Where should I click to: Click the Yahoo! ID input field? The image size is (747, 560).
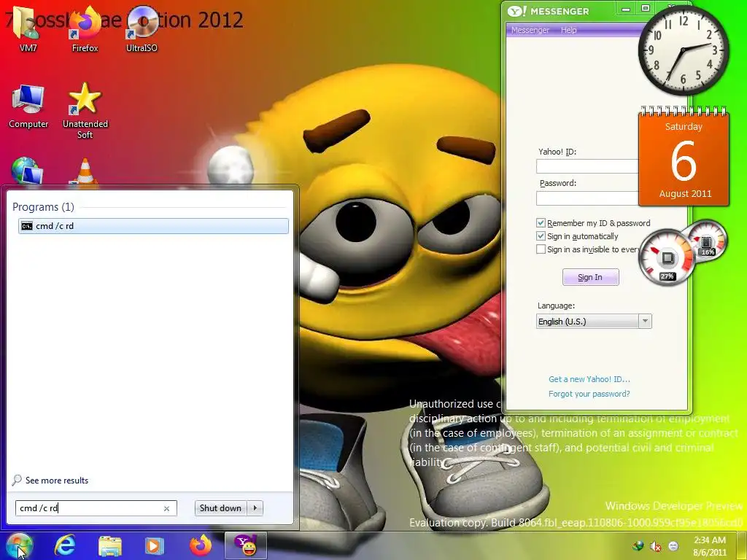point(588,166)
